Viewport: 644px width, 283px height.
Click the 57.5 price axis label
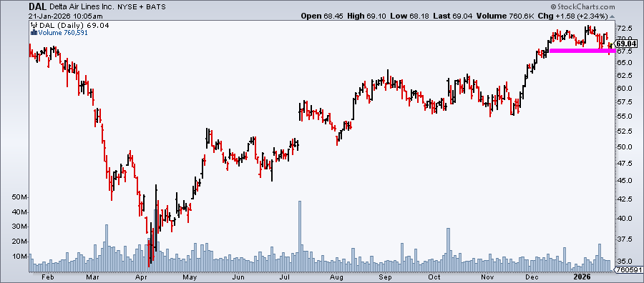click(624, 102)
